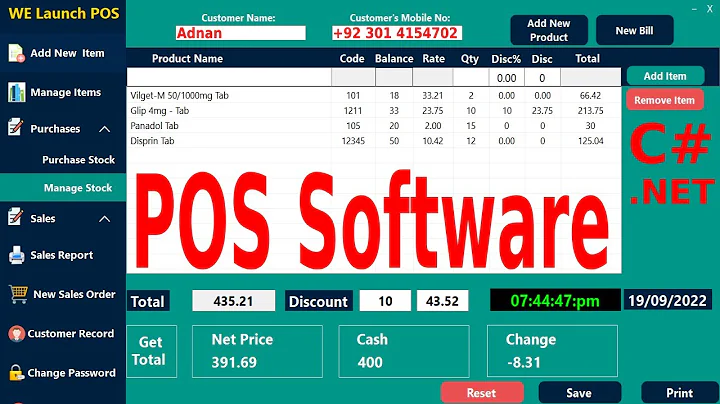Viewport: 720px width, 404px height.
Task: Click the Disc entry field showing 0
Action: click(542, 78)
